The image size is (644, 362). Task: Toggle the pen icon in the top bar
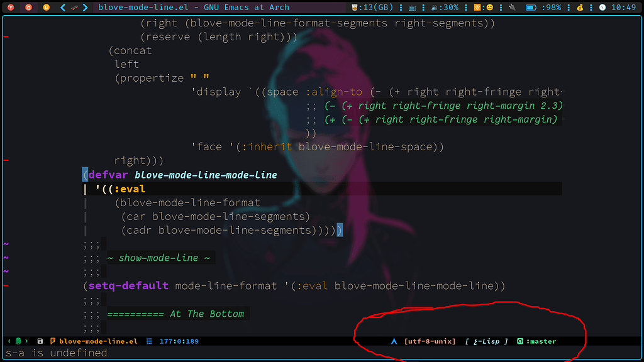(x=511, y=8)
